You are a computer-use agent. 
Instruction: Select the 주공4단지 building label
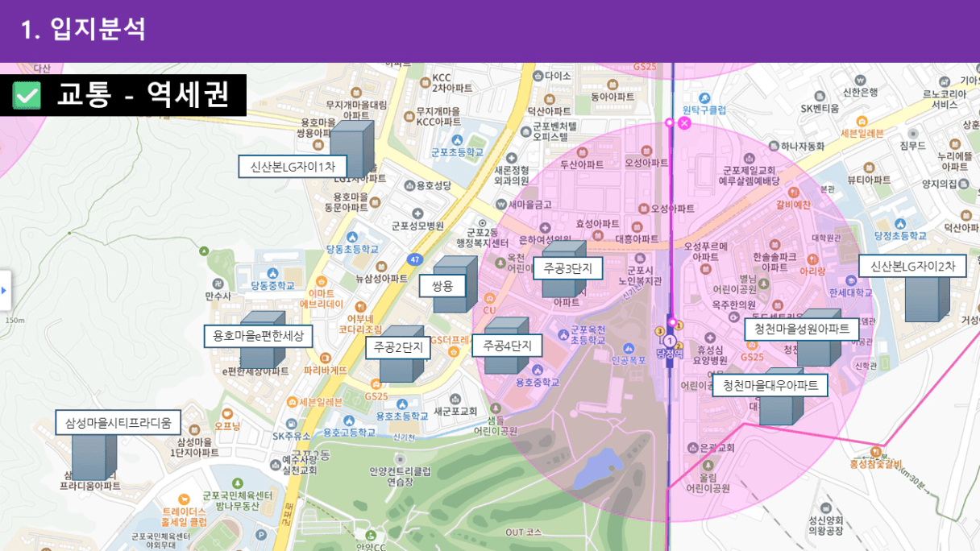[x=508, y=346]
